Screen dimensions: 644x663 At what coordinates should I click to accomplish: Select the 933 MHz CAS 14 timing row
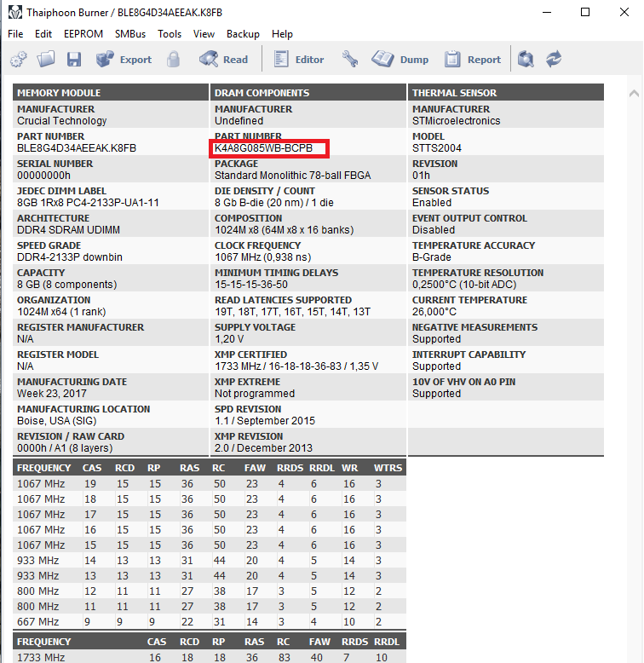click(210, 561)
